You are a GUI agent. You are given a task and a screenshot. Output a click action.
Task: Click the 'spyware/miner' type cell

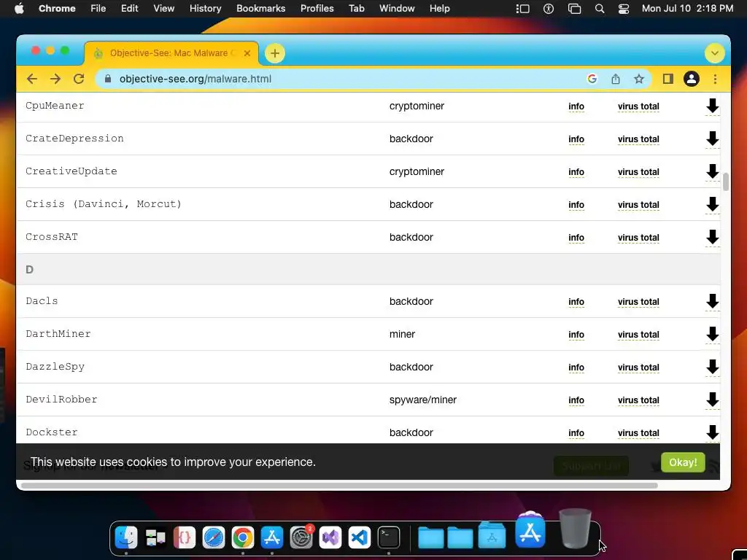coord(423,400)
